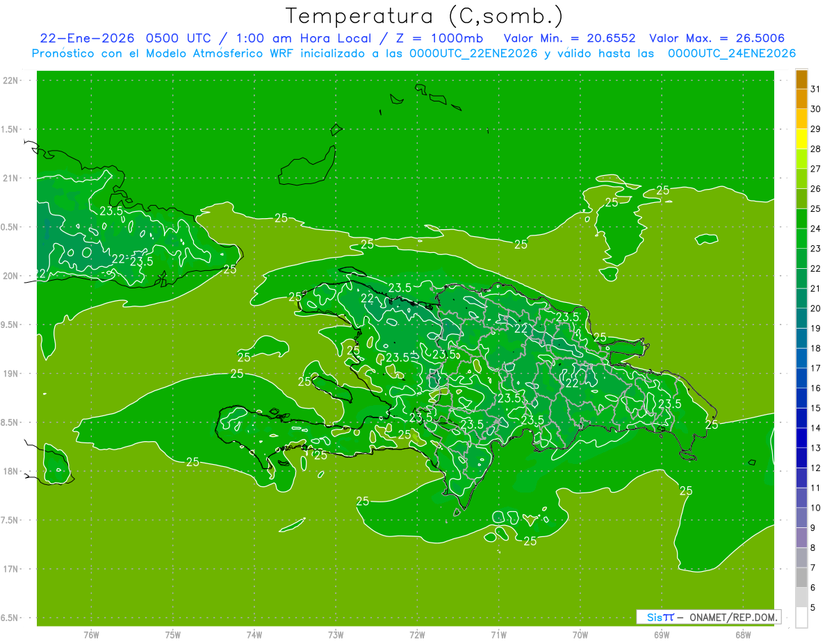Image resolution: width=834 pixels, height=644 pixels.
Task: Click the "Valor Max. = 26.5006" readout
Action: pyautogui.click(x=717, y=38)
